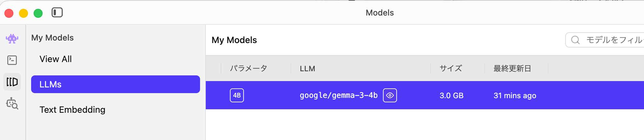Sort by the サイズ column header
Screen dimensions: 644x140
[451, 68]
